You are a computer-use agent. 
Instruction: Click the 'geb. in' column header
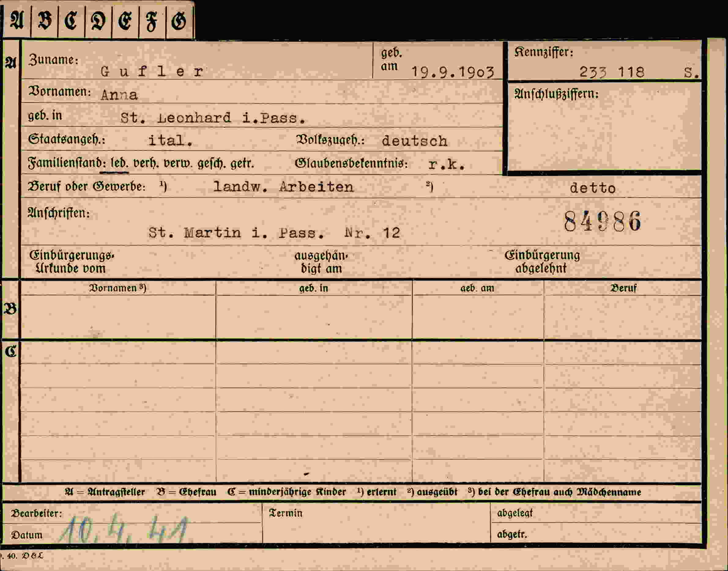(314, 288)
